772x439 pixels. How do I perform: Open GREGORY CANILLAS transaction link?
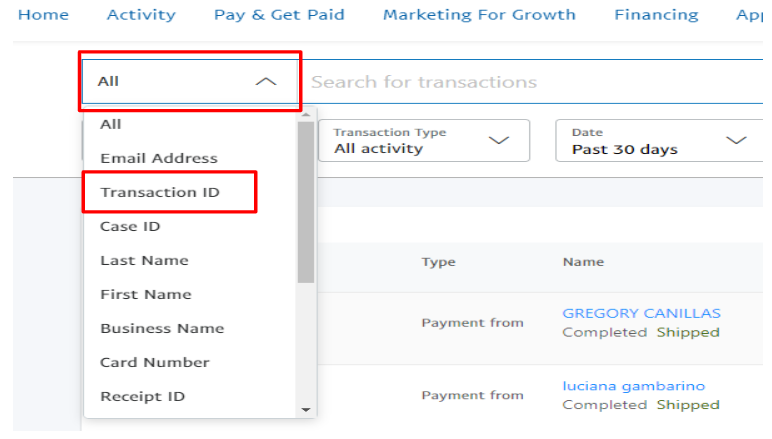tap(641, 313)
